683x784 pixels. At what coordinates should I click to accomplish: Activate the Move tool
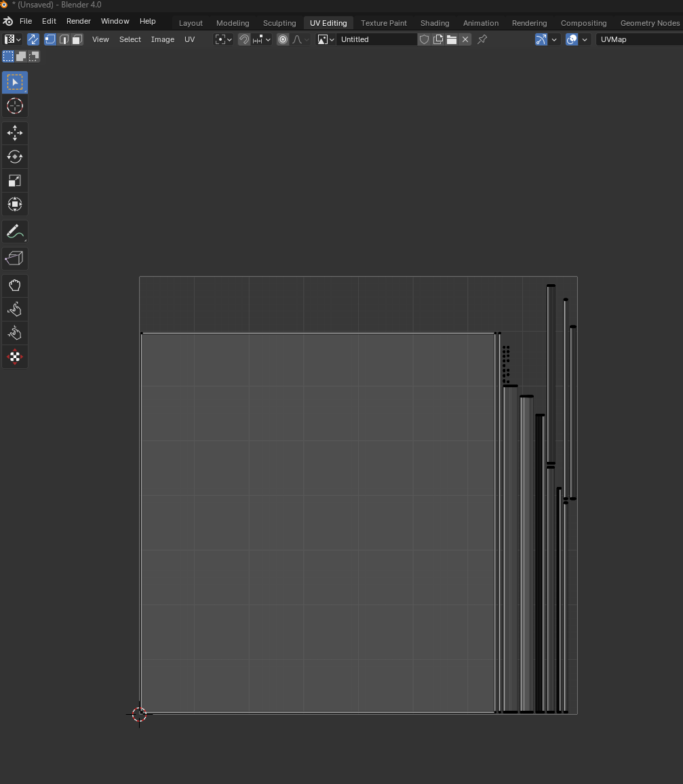[14, 133]
